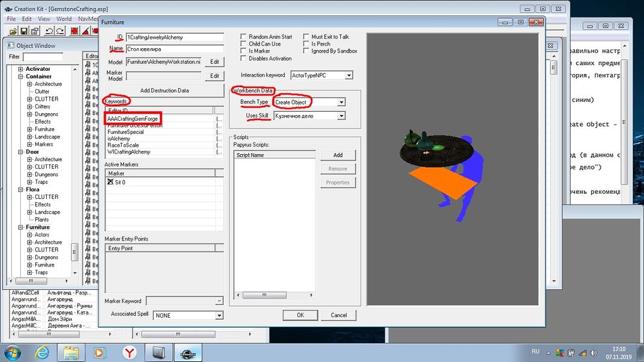Enable the Random Anim Start checkbox

pos(243,37)
